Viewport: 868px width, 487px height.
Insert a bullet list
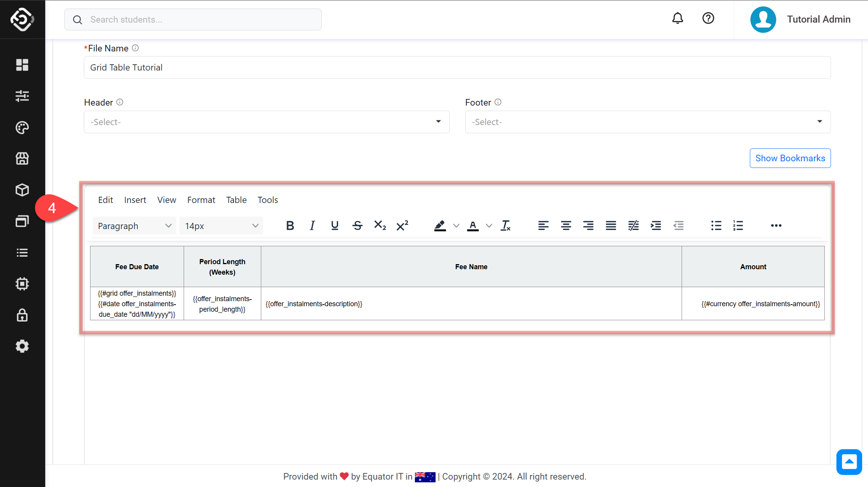coord(716,226)
